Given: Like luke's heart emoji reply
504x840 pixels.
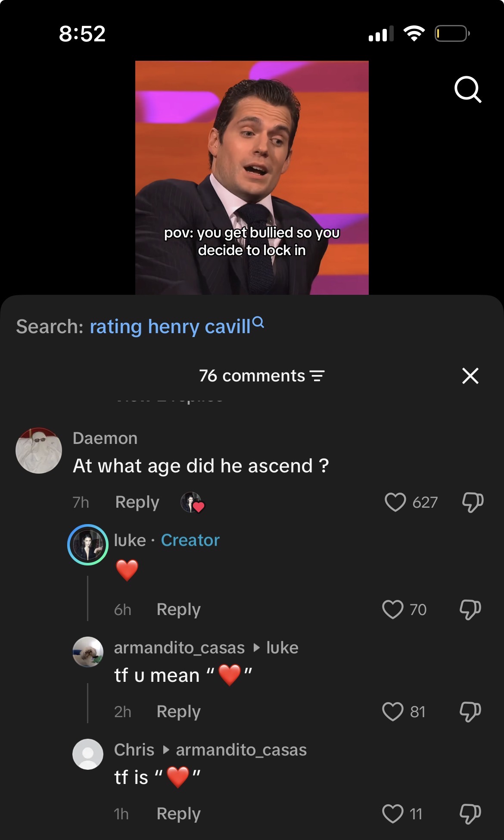Looking at the screenshot, I should pos(392,609).
